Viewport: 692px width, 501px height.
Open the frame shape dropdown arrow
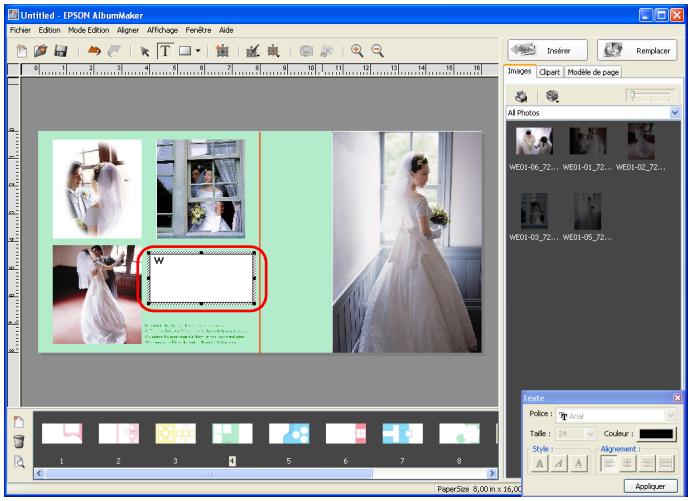click(x=198, y=51)
